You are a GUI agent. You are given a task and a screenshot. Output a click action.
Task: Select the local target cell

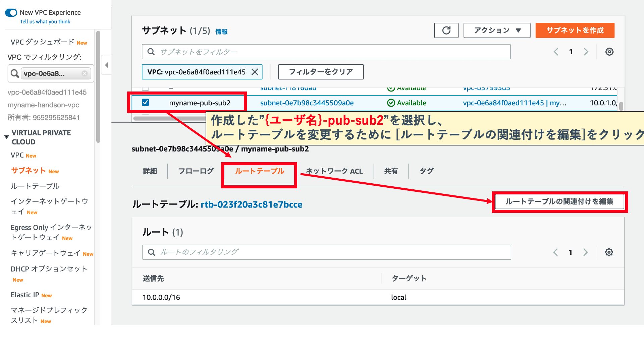pos(398,297)
